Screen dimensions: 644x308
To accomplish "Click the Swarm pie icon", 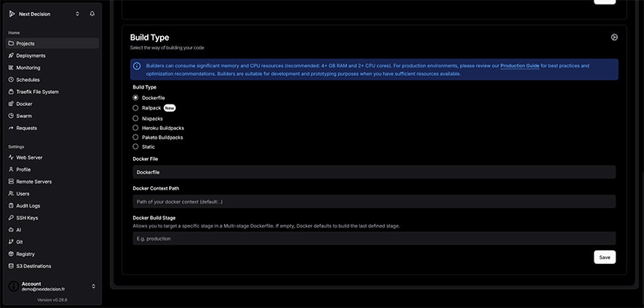I will 11,116.
